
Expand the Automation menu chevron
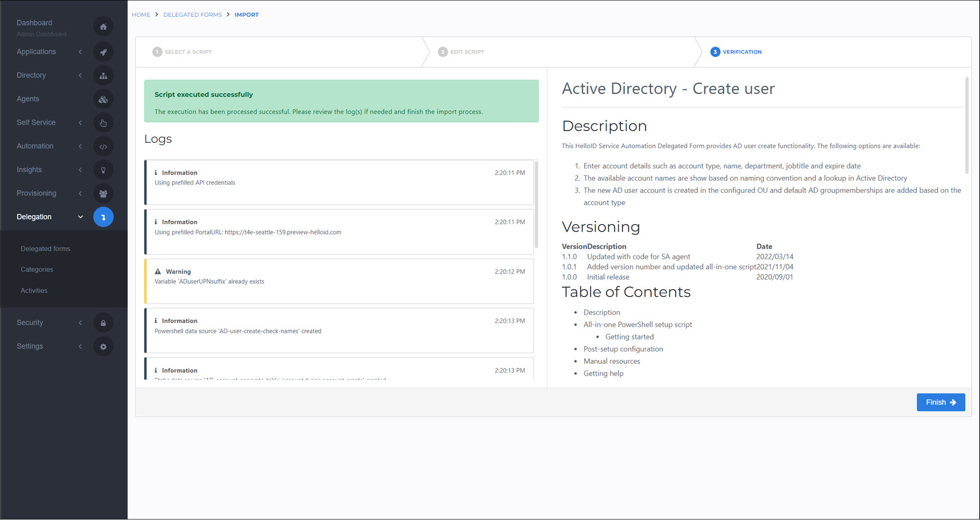[x=80, y=146]
